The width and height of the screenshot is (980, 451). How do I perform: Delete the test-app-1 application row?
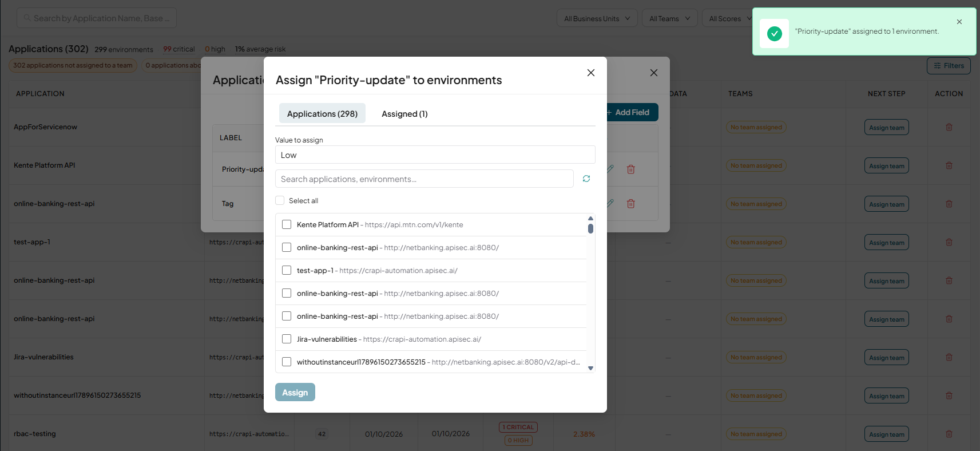tap(949, 242)
